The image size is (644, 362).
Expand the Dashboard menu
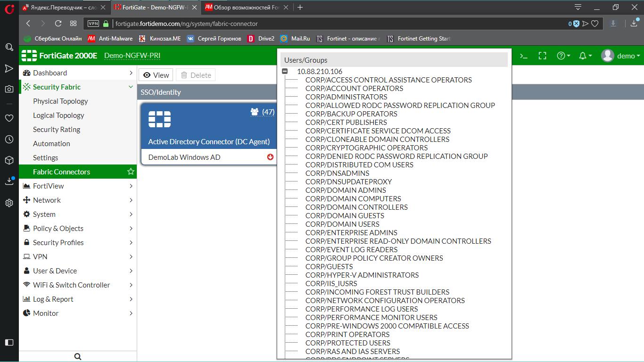click(78, 73)
